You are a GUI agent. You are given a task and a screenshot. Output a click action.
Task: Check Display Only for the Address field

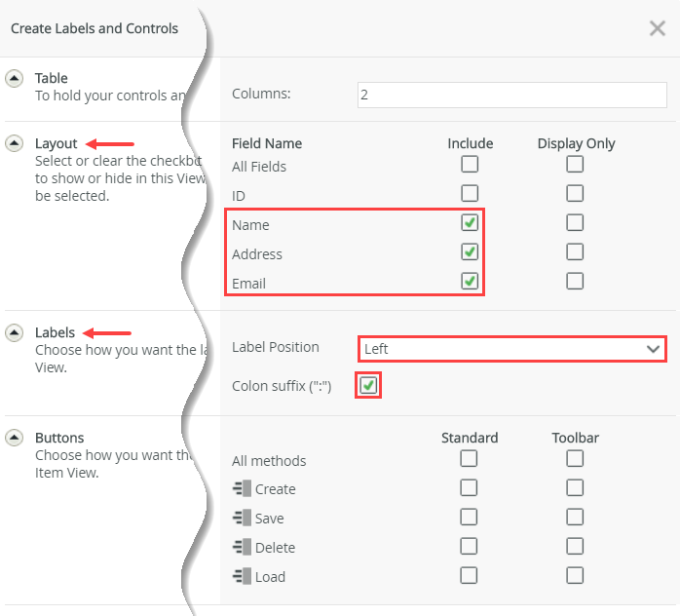(575, 251)
